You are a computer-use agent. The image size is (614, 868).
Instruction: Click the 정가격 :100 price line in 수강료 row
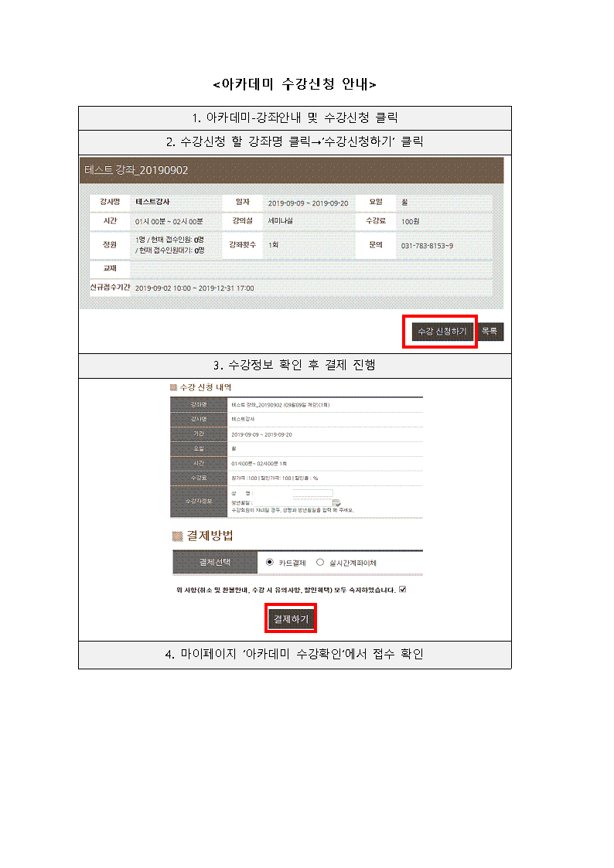coord(275,478)
